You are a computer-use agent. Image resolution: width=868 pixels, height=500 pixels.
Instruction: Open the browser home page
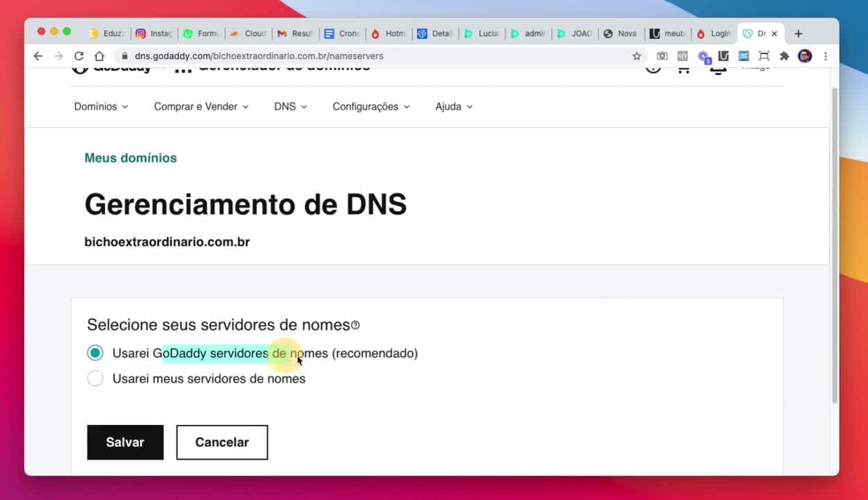click(99, 56)
